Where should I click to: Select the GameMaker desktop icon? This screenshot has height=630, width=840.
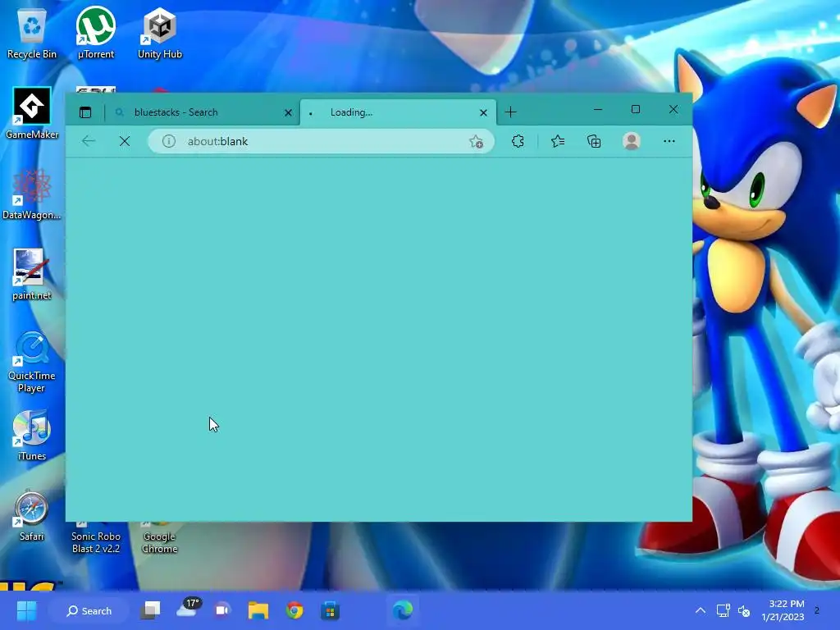coord(32,113)
